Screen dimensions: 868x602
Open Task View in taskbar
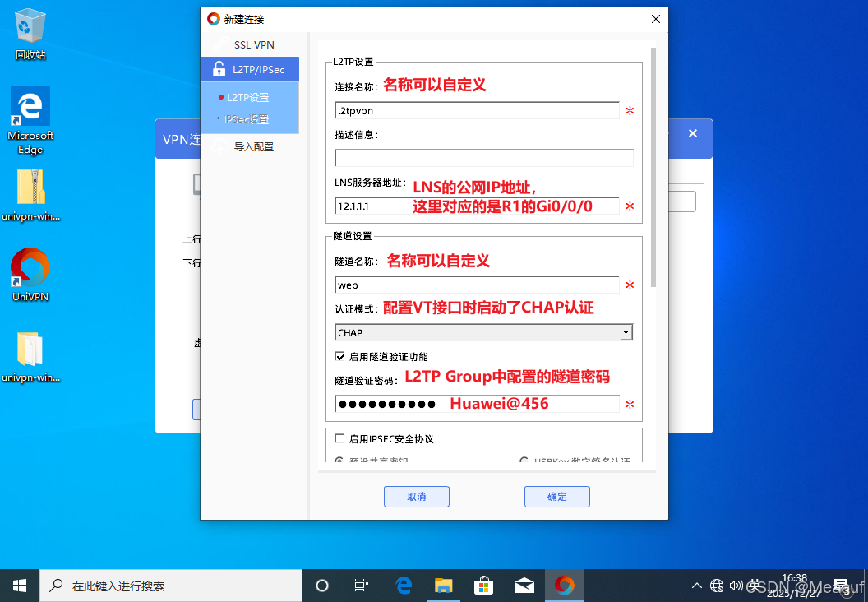[361, 586]
